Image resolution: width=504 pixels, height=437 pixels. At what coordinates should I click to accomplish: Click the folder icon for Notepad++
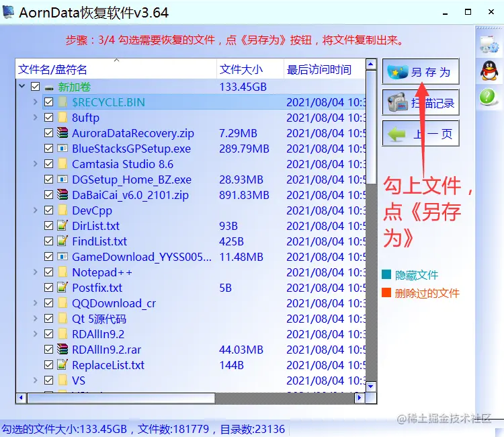click(62, 272)
